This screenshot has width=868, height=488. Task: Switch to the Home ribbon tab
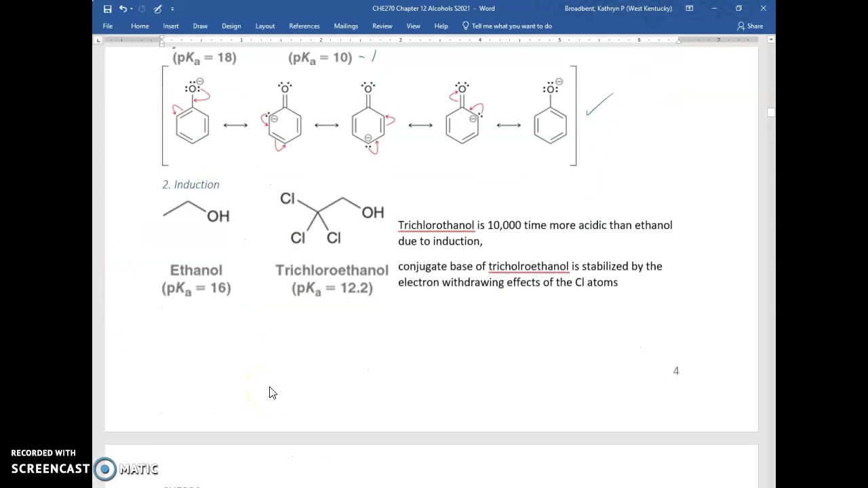[140, 26]
